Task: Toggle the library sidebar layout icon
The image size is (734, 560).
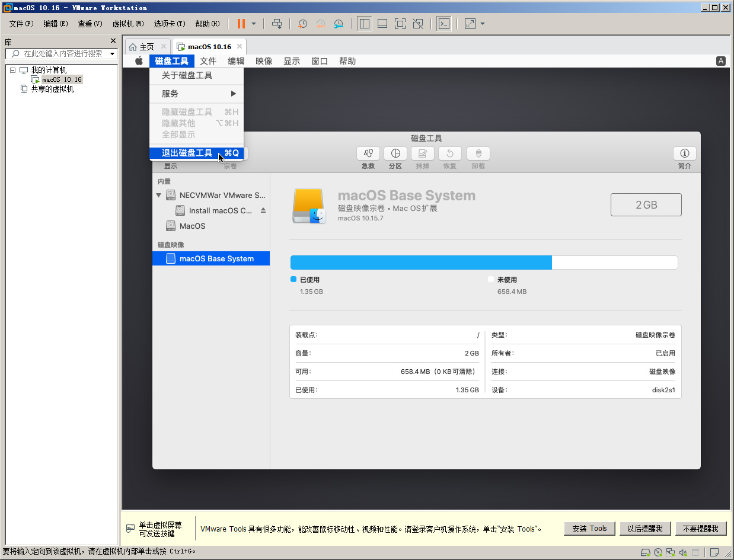Action: pos(365,24)
